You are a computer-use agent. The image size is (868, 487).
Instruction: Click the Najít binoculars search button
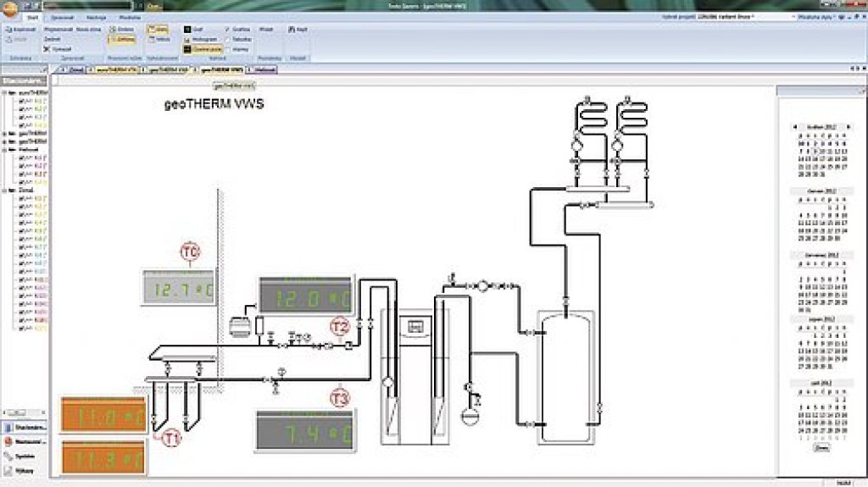298,30
